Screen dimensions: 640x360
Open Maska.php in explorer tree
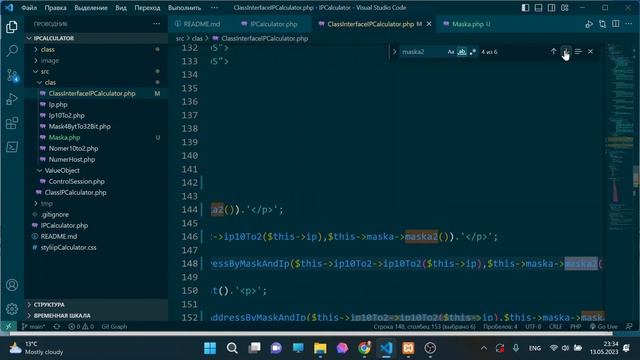pyautogui.click(x=96, y=138)
